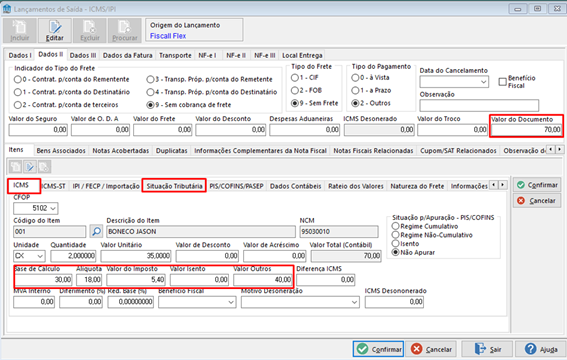Select Tipo do Pagamento 0 - à Vista
Viewport: 567px width, 360px height.
(355, 78)
